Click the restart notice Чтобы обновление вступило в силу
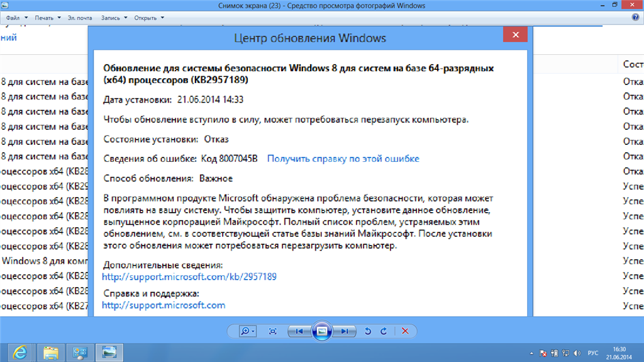The height and width of the screenshot is (362, 644). [x=286, y=120]
